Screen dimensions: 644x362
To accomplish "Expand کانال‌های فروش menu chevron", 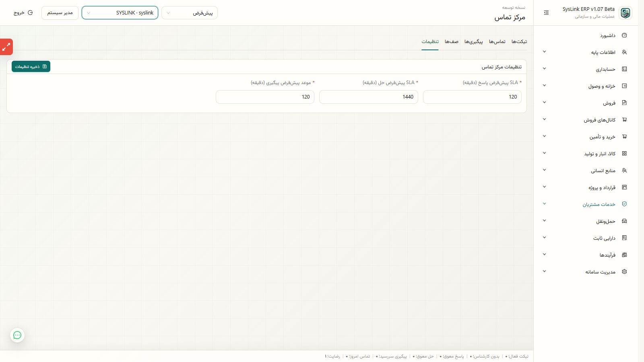I will (544, 119).
